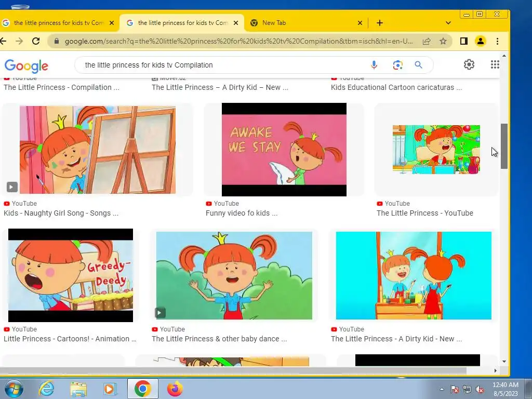Open Google Lens search by image
This screenshot has width=532, height=399.
(x=397, y=65)
